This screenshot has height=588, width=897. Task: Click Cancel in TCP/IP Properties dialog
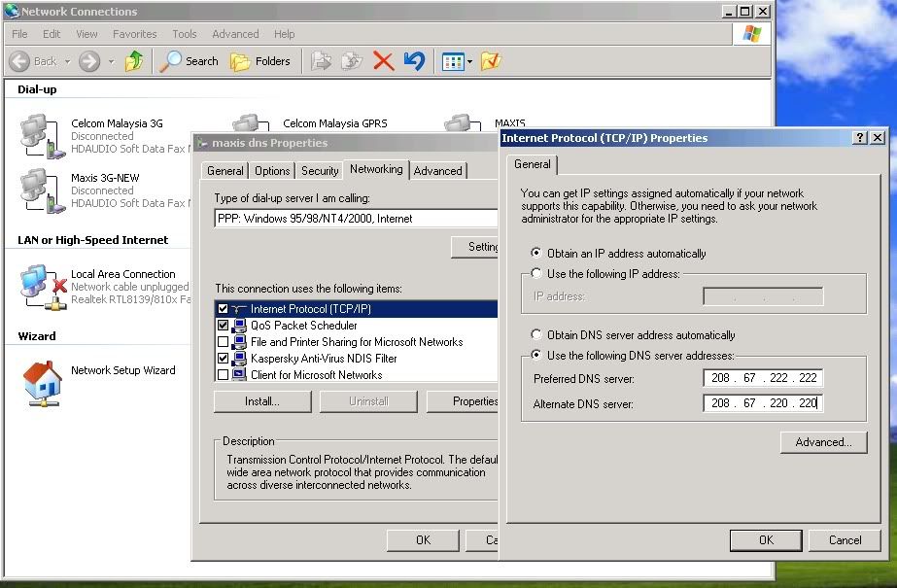[845, 540]
